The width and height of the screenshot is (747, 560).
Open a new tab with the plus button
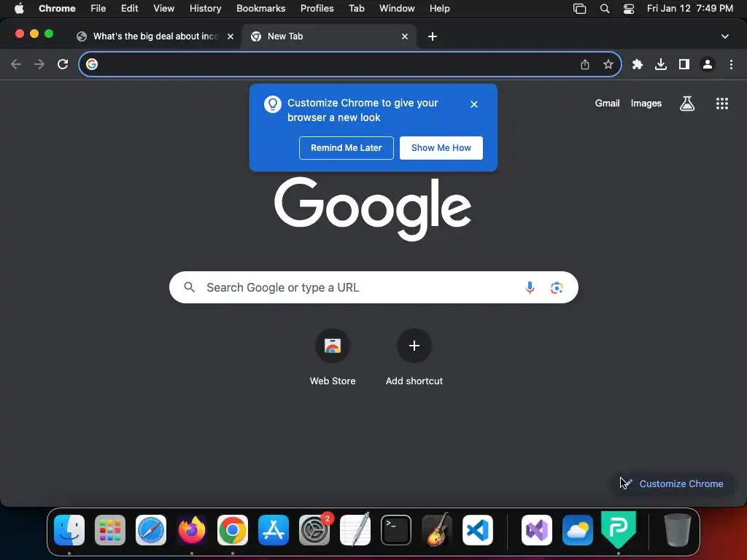432,36
